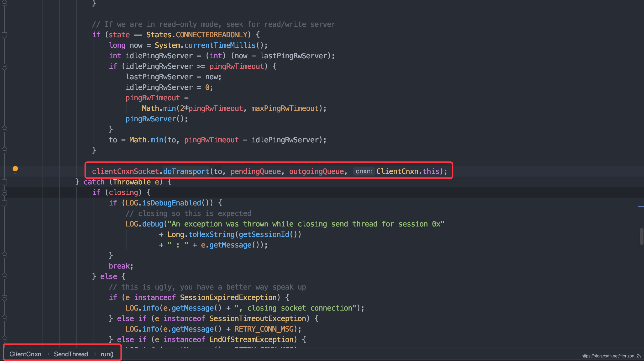Click the run() breadcrumb item
The width and height of the screenshot is (644, 361).
pos(107,354)
